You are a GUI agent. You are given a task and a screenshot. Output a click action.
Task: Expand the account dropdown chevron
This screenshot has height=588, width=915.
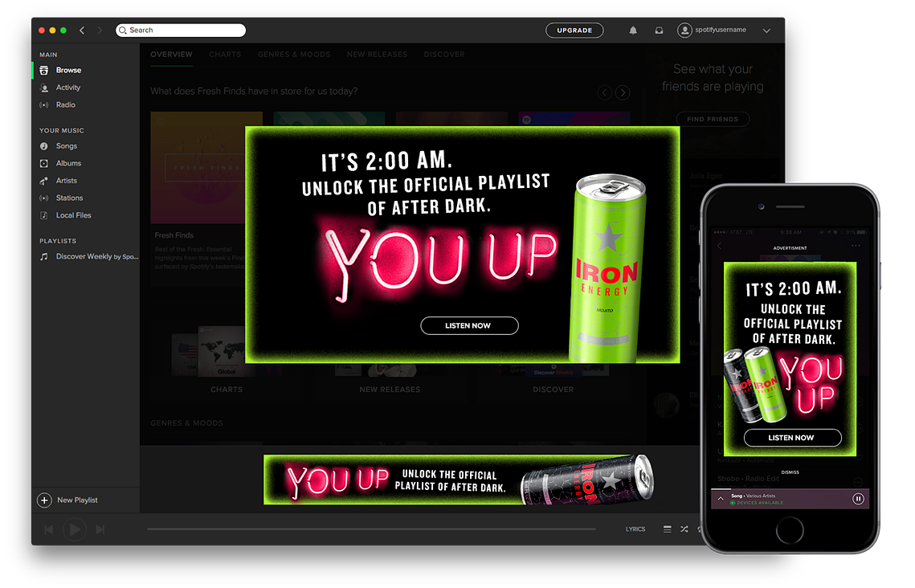[x=766, y=31]
